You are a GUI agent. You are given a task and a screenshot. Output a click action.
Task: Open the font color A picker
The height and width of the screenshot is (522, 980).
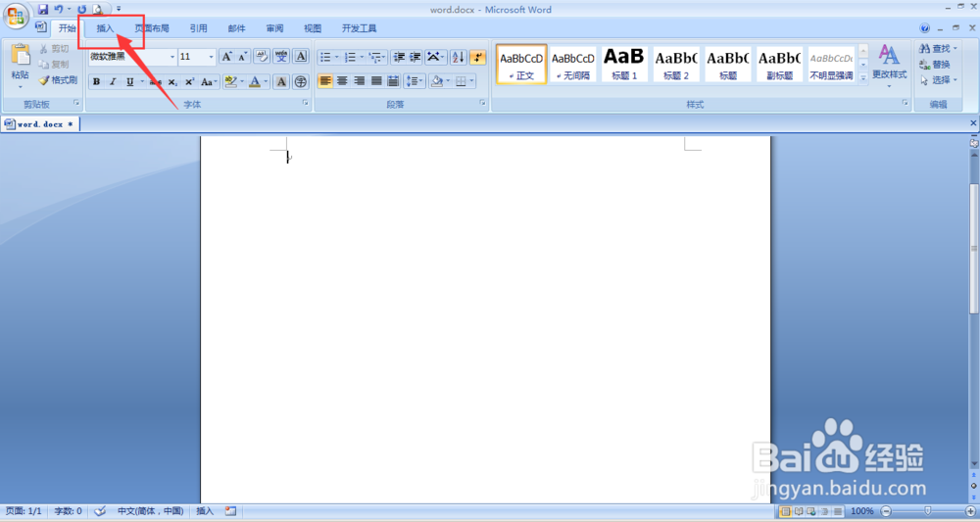point(255,82)
